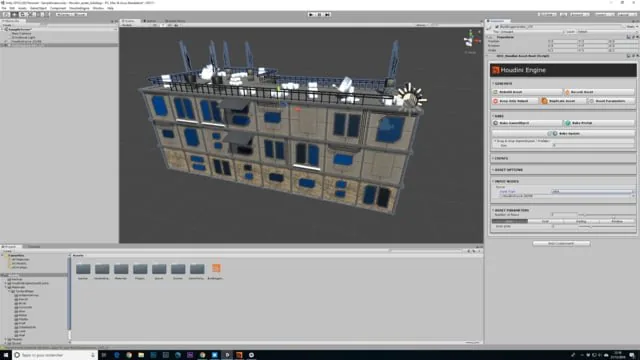Screen dimensions: 640x360
Task: Toggle the Pivot/Center handle button
Action: pos(64,14)
